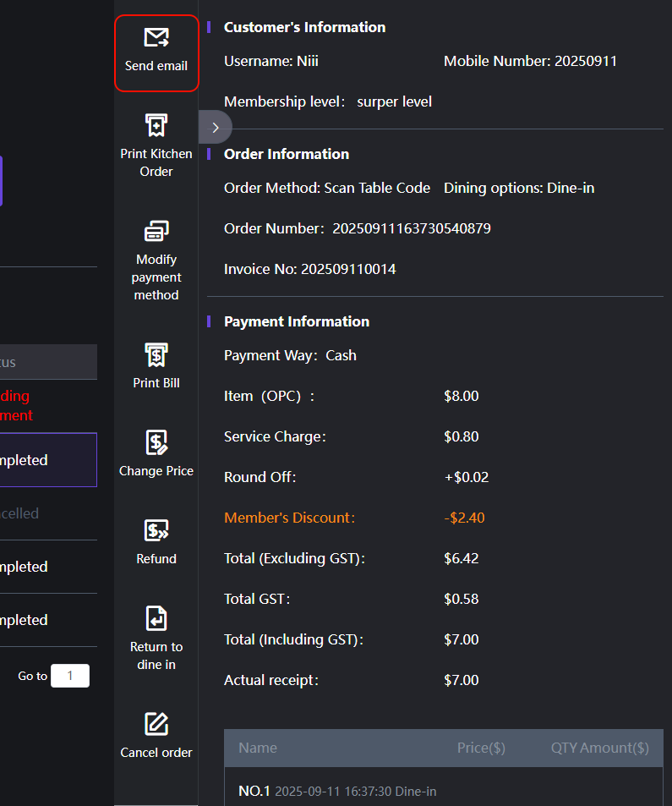This screenshot has height=806, width=672.
Task: Select Return to dine in
Action: pos(156,618)
